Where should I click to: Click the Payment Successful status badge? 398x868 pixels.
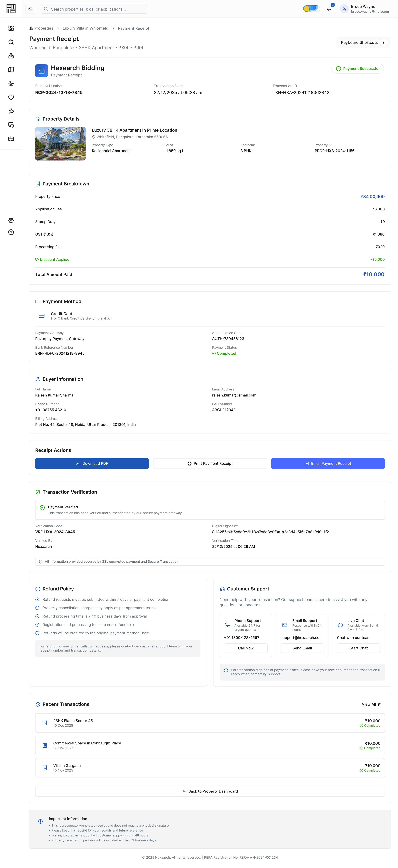(x=358, y=69)
